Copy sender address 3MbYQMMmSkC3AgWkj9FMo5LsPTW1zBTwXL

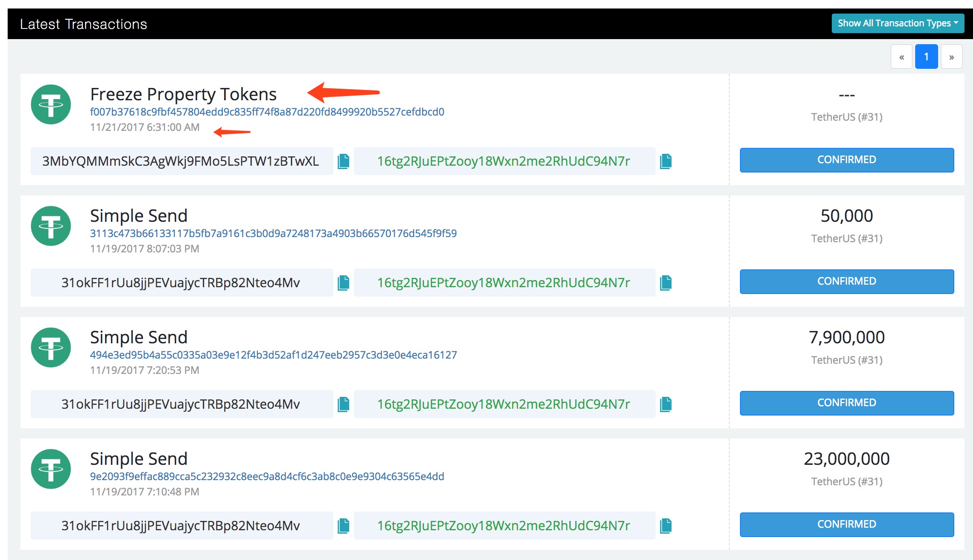343,161
